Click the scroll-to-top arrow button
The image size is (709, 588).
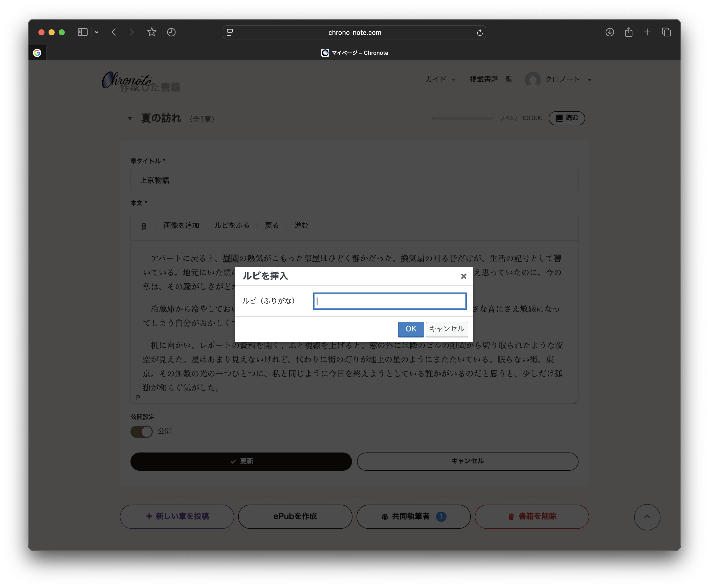coord(647,517)
